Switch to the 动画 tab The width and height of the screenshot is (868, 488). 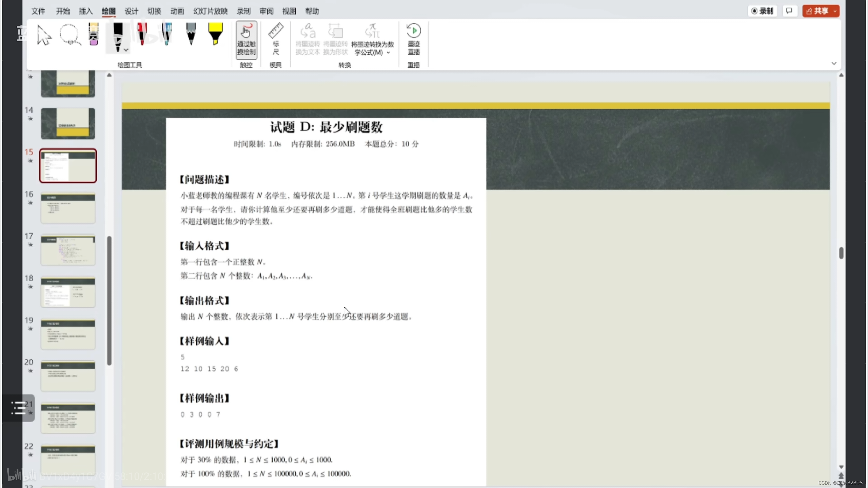coord(177,11)
